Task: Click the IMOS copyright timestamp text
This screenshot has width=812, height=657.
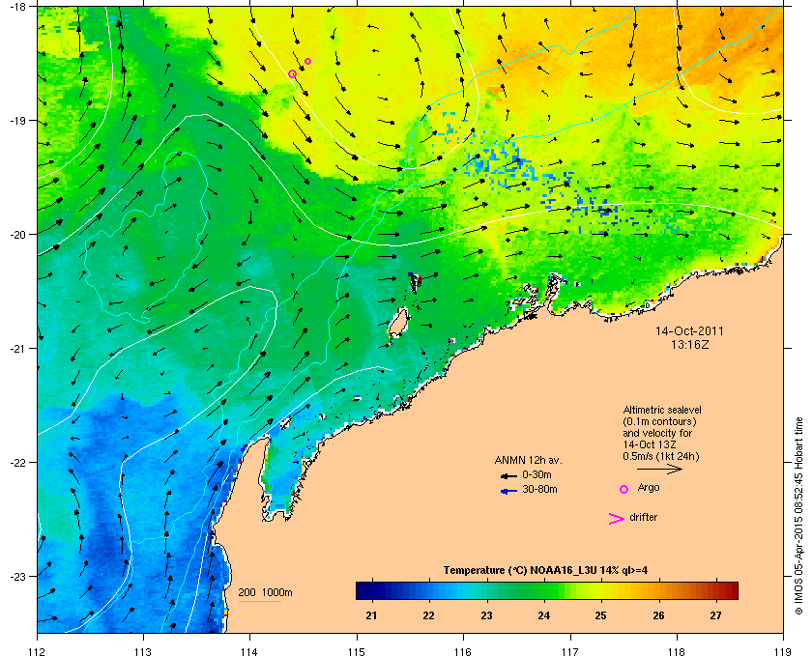Action: 798,516
